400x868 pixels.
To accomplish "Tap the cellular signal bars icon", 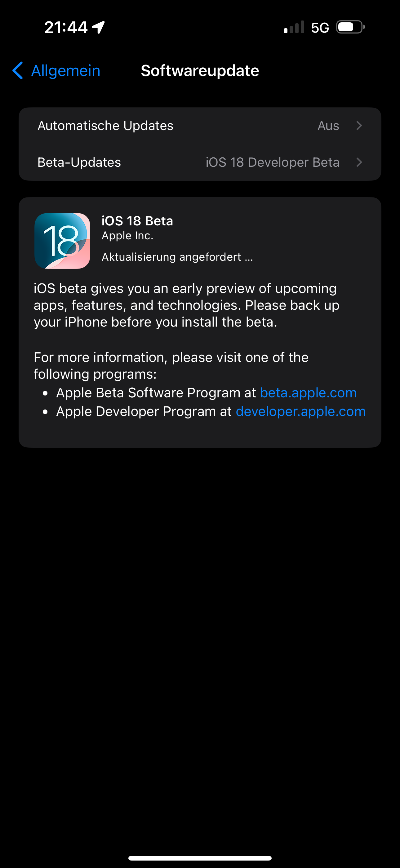I will point(294,27).
